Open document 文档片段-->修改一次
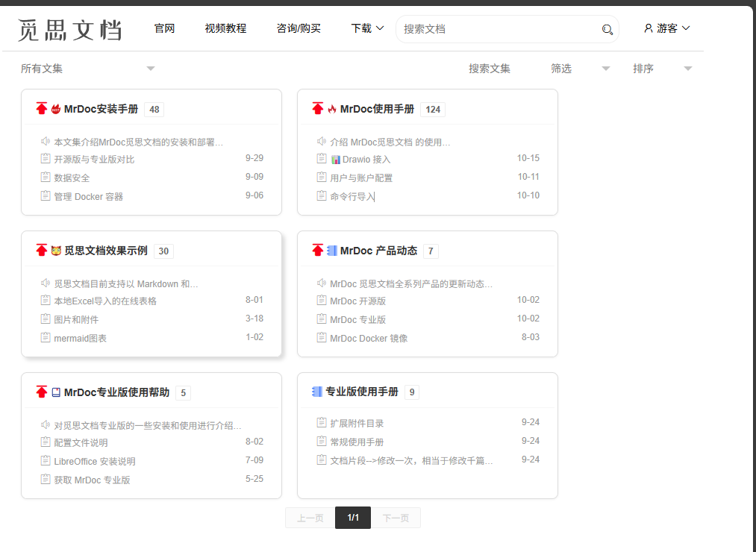This screenshot has height=552, width=756. coord(411,460)
